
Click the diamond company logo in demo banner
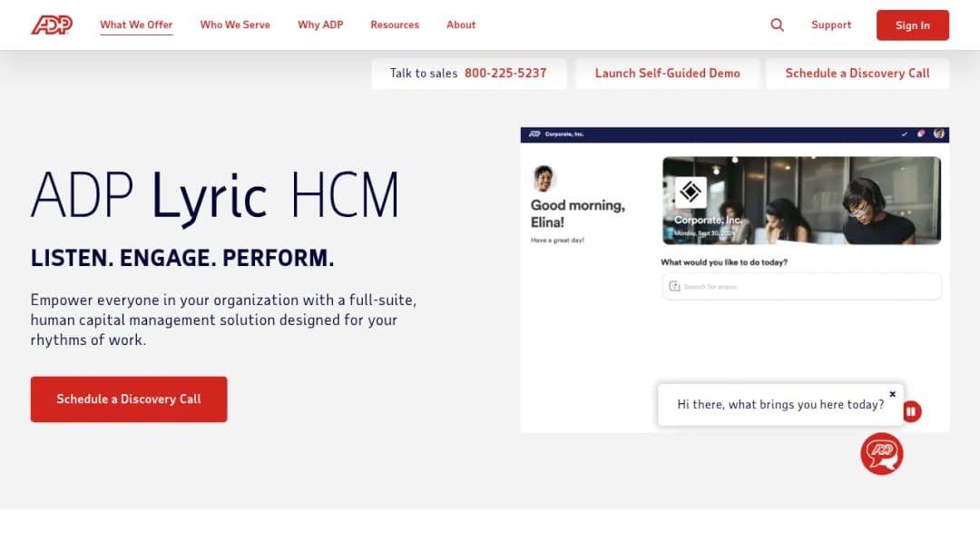690,192
